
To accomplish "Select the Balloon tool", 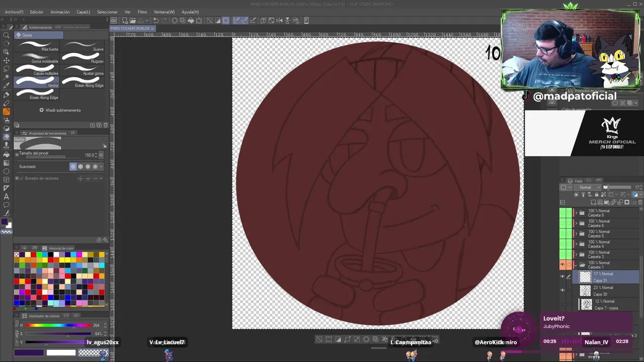I will (x=7, y=205).
